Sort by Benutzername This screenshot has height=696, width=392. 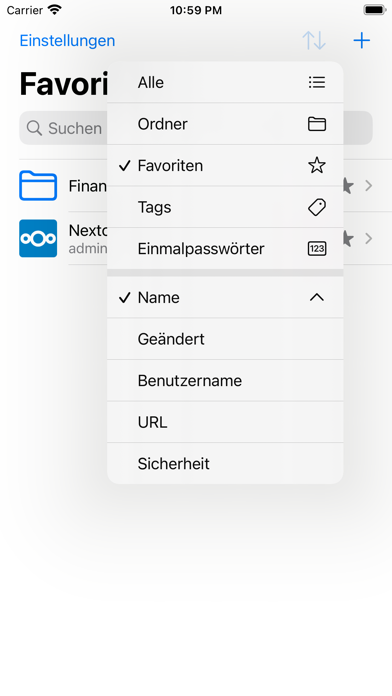pyautogui.click(x=225, y=380)
